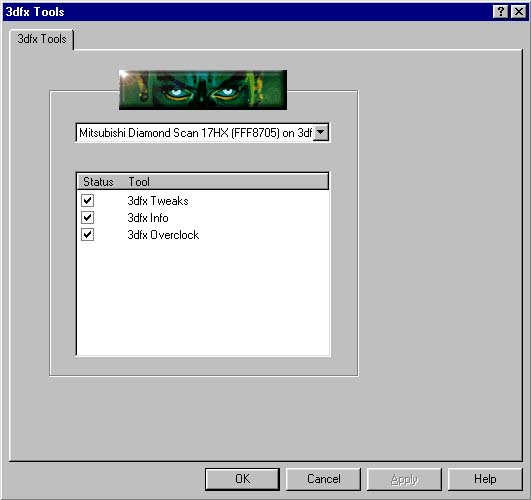Click the question mark context help icon
Screen dimensions: 531x500
(501, 12)
